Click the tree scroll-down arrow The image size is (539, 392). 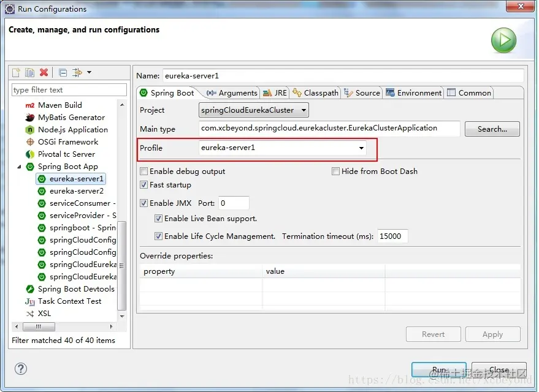point(122,316)
